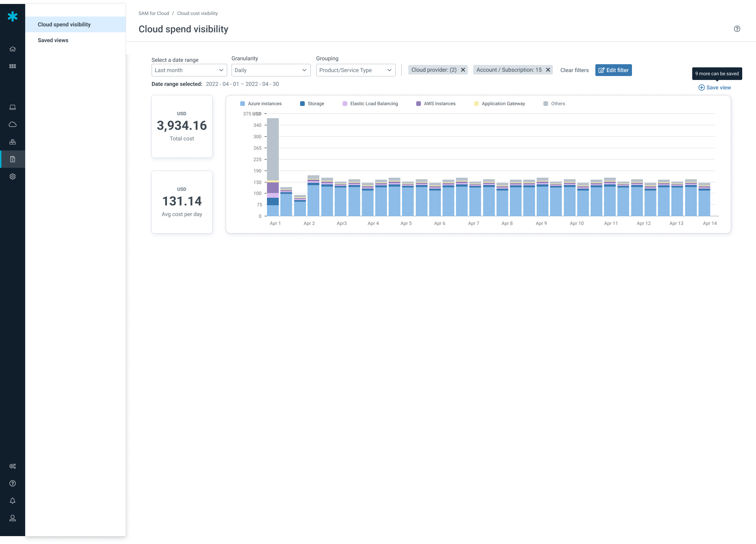Click the page help question icon
The width and height of the screenshot is (756, 544).
(x=737, y=29)
